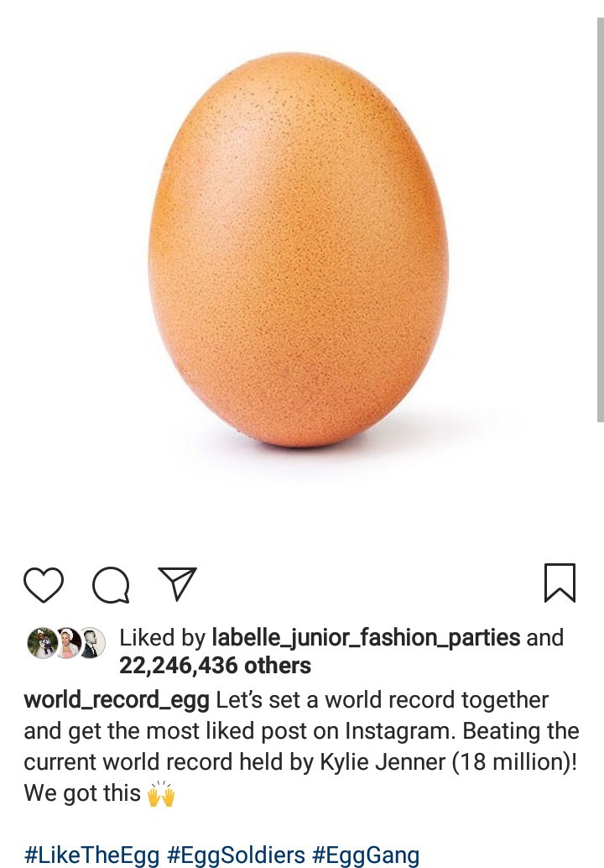Click the raised hands emoji in caption
This screenshot has width=604, height=868.
161,794
